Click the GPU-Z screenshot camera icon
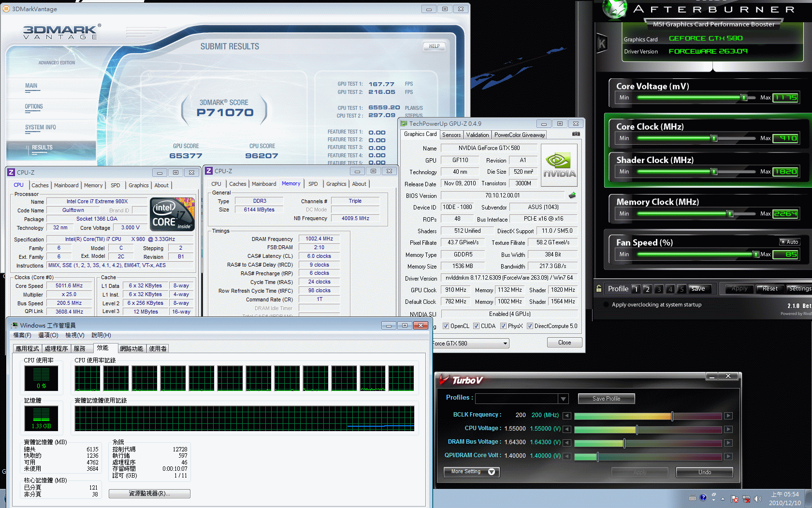 point(576,134)
